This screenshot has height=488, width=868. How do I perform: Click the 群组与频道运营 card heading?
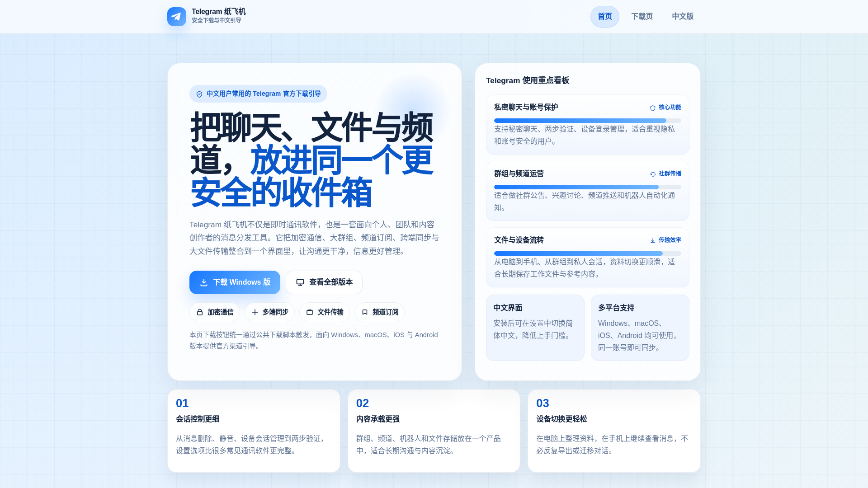[x=519, y=174]
